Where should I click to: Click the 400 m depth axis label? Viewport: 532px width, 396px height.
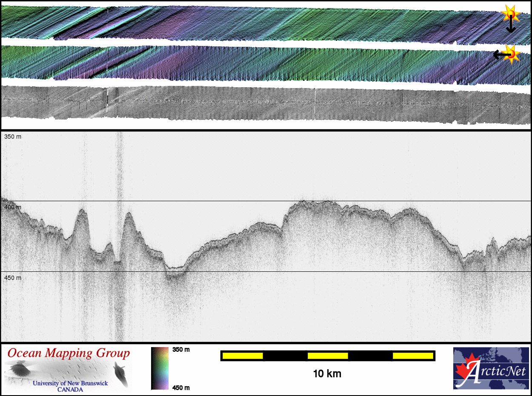point(13,207)
